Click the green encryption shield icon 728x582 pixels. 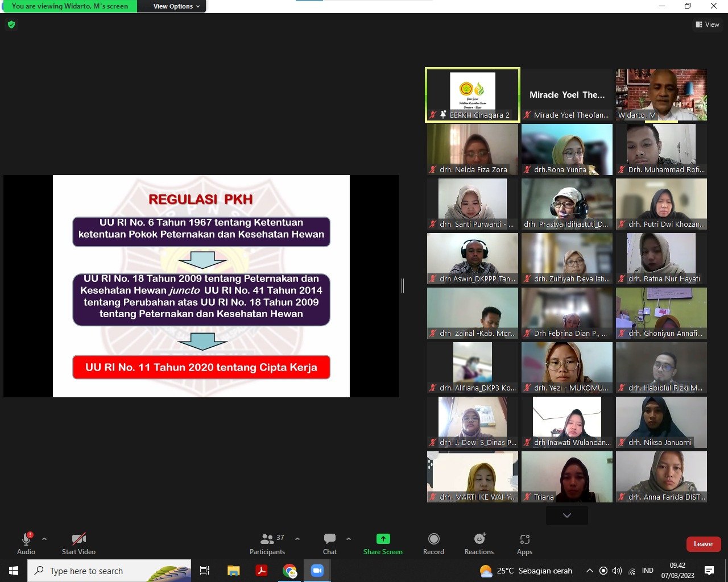(x=11, y=24)
